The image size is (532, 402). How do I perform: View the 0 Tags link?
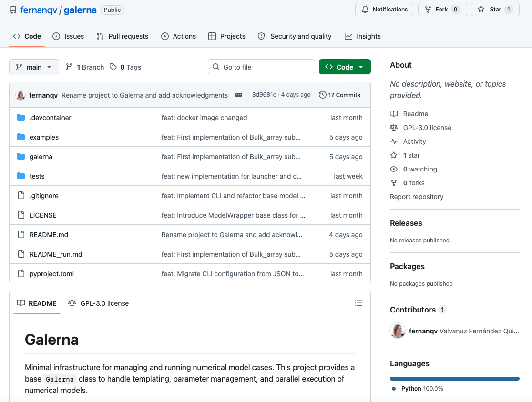[125, 67]
